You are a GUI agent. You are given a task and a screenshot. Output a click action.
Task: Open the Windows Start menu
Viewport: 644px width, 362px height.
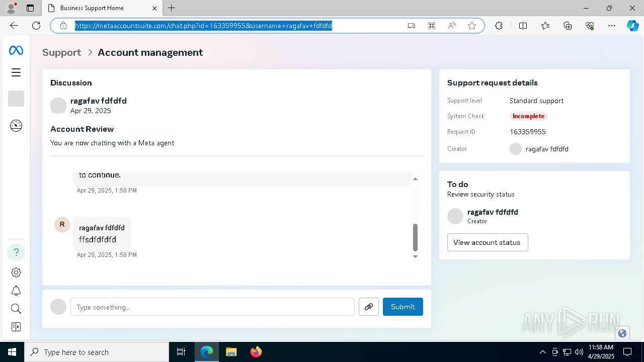coord(12,352)
